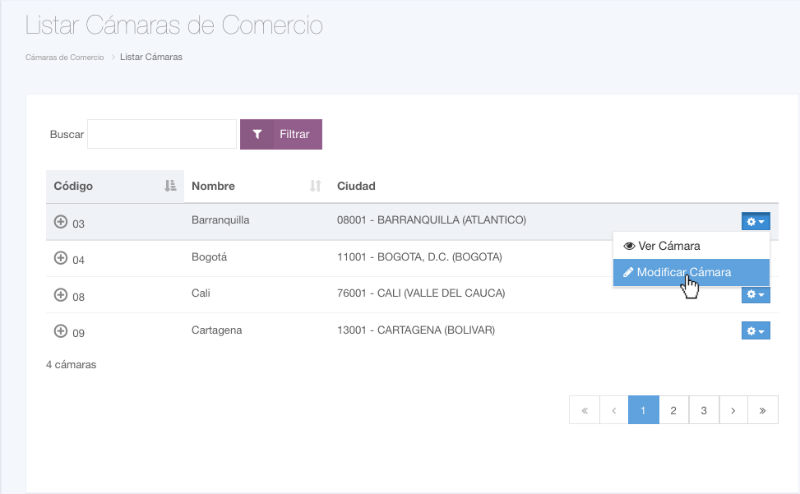This screenshot has width=800, height=494.
Task: Expand the row with code 09
Action: pyautogui.click(x=60, y=331)
